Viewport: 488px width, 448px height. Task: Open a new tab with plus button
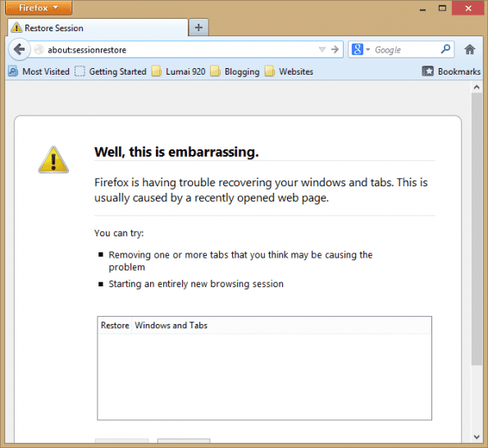click(198, 28)
